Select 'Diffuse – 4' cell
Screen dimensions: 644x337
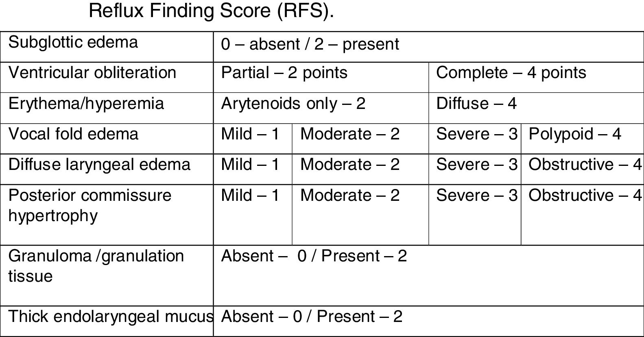click(x=476, y=104)
